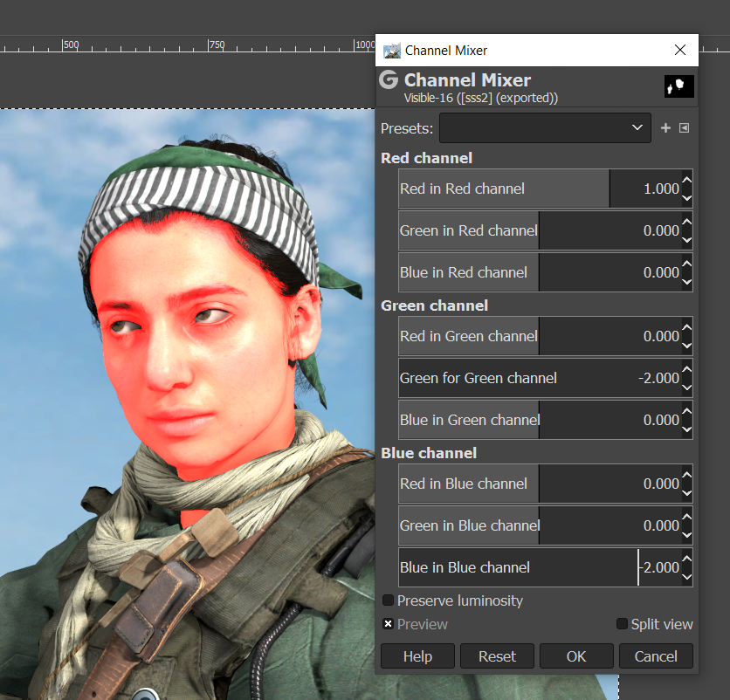Increase the Blue in Green channel value
This screenshot has height=700, width=730.
pos(687,410)
